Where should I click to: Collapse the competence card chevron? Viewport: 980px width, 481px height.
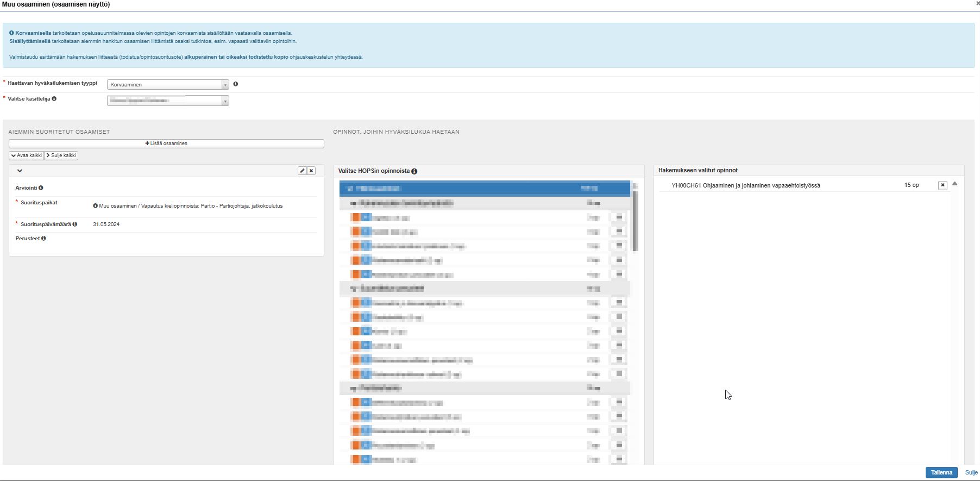(x=20, y=171)
